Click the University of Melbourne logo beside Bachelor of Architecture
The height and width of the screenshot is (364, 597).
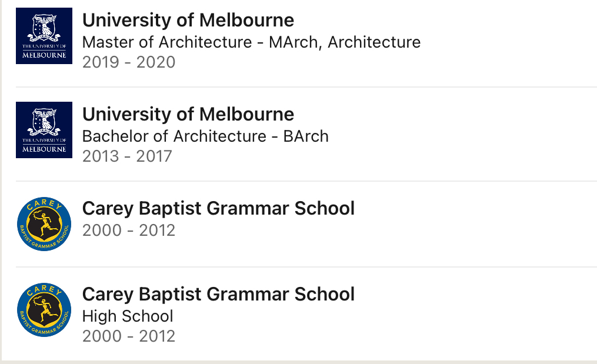tap(44, 130)
